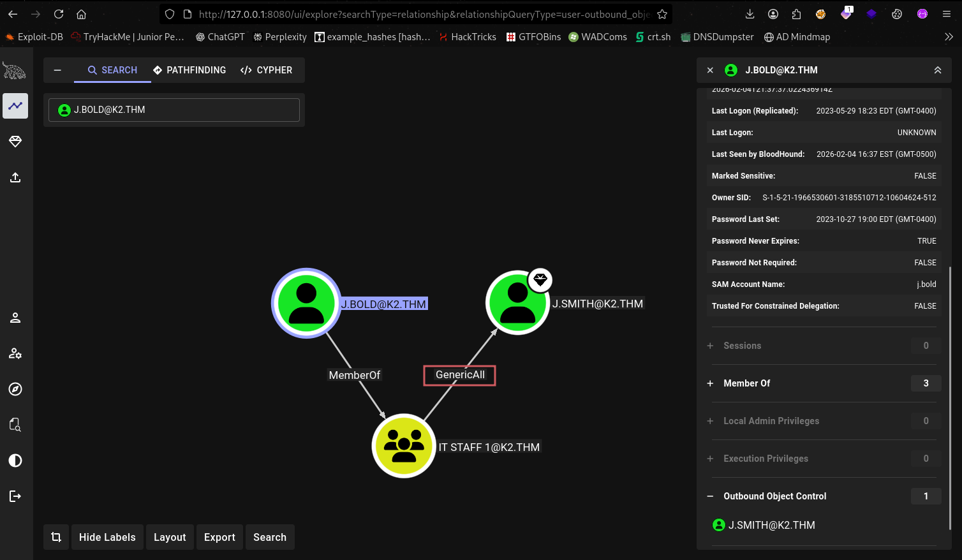The height and width of the screenshot is (560, 962).
Task: Open Group Management diamond icon in sidebar
Action: pyautogui.click(x=15, y=142)
